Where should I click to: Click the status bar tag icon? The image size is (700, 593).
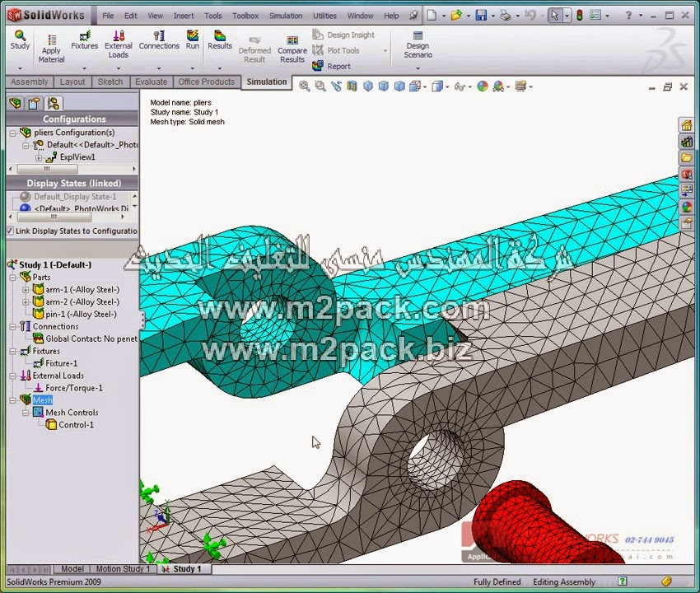point(666,581)
